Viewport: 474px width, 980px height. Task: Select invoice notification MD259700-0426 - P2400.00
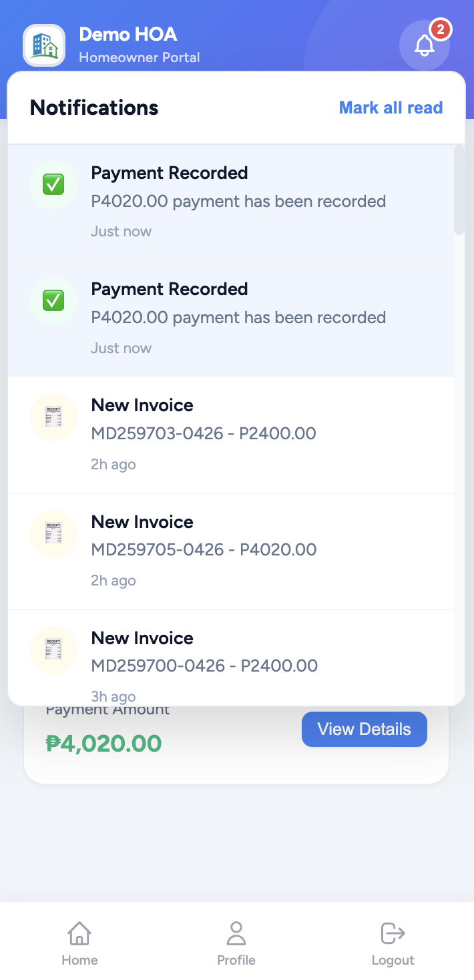204,666
